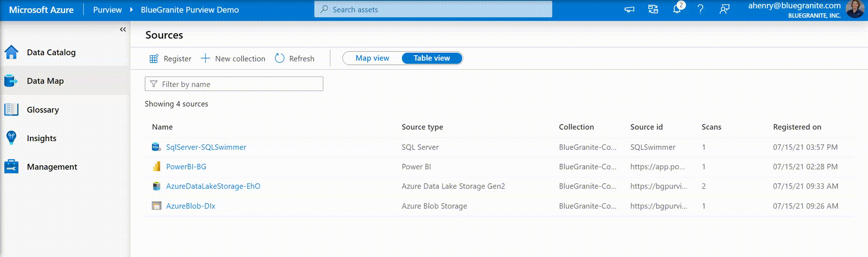Click the Refresh label
Image resolution: width=868 pixels, height=257 pixels.
tap(302, 58)
